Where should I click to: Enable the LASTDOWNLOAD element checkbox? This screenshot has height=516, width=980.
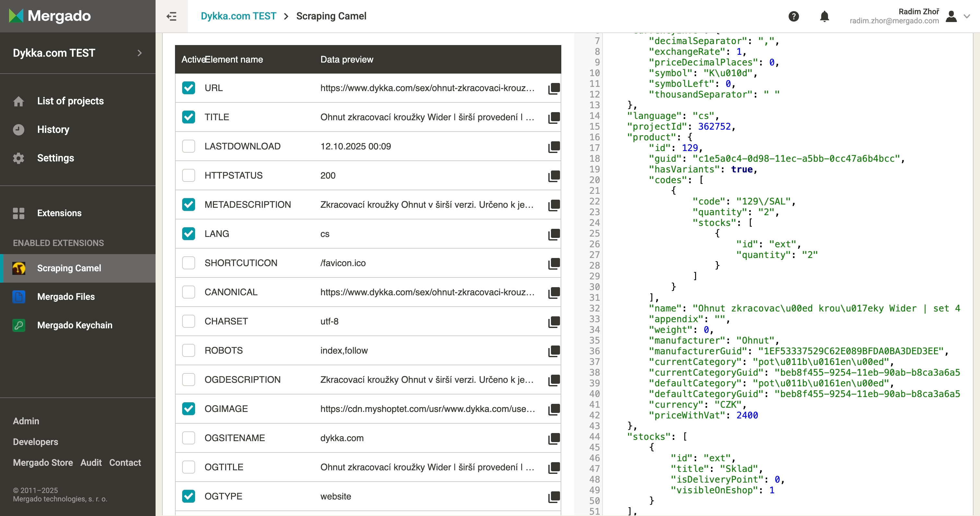[x=188, y=146]
